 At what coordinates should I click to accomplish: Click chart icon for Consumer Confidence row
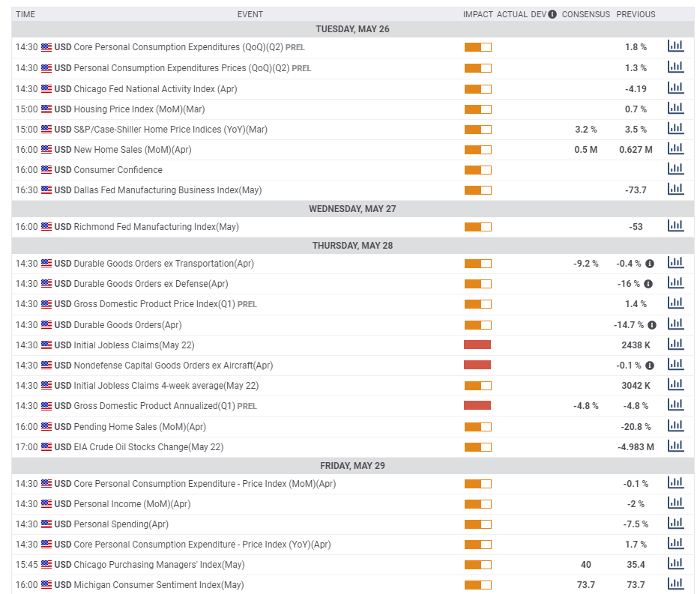pyautogui.click(x=675, y=169)
